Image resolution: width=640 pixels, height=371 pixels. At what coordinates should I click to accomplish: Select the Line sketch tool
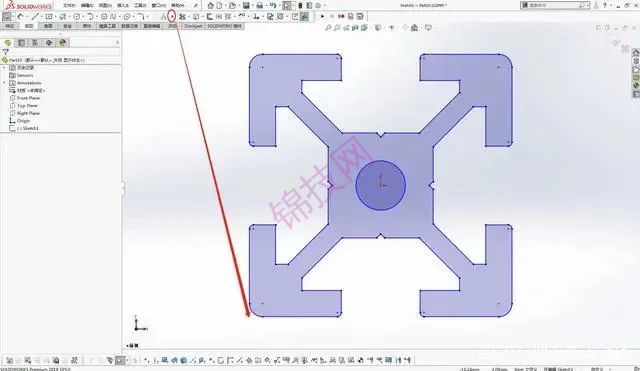click(x=35, y=16)
